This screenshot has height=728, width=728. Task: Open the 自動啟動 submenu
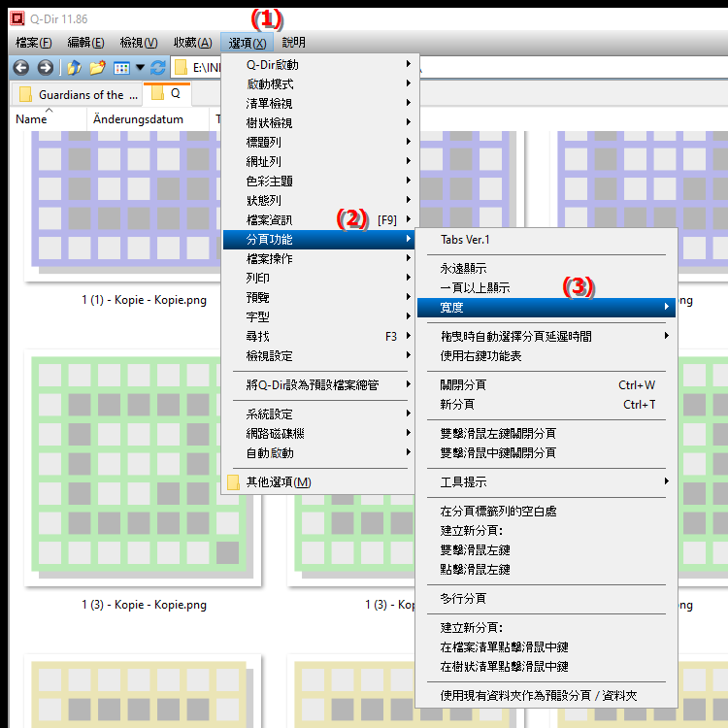[319, 453]
